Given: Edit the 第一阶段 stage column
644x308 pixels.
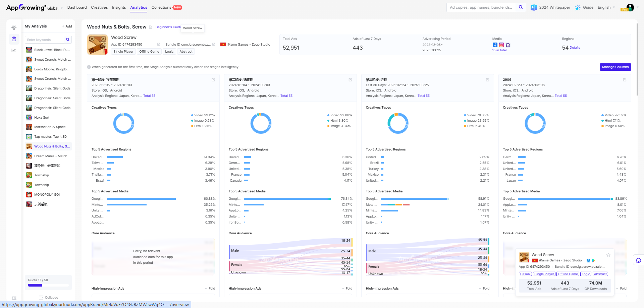Looking at the screenshot, I should point(213,80).
